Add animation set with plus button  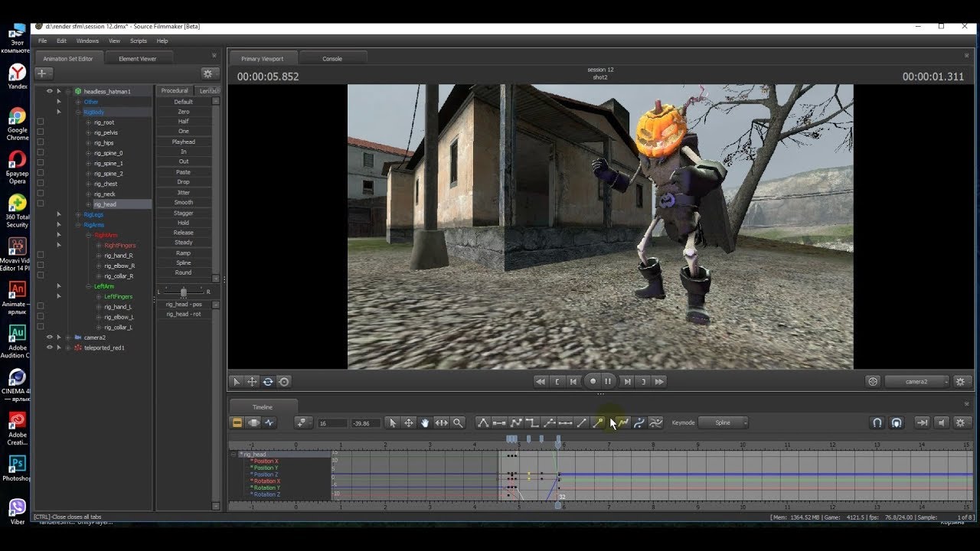click(x=43, y=73)
